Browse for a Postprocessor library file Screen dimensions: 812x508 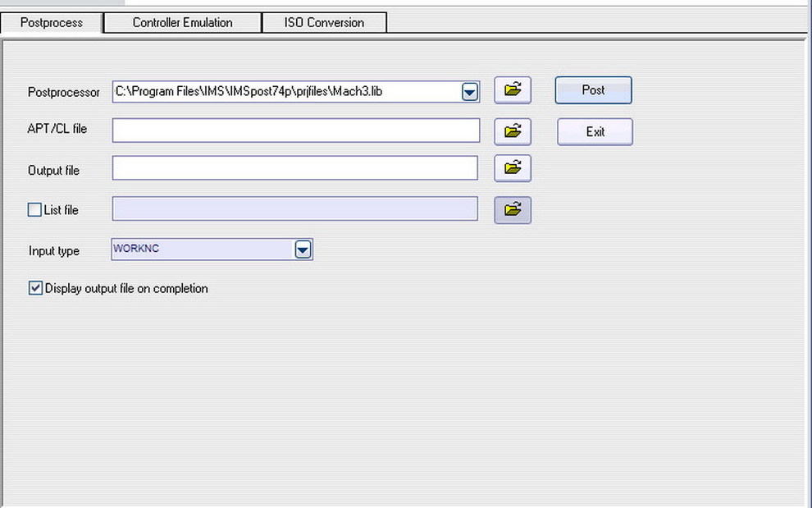click(x=513, y=90)
